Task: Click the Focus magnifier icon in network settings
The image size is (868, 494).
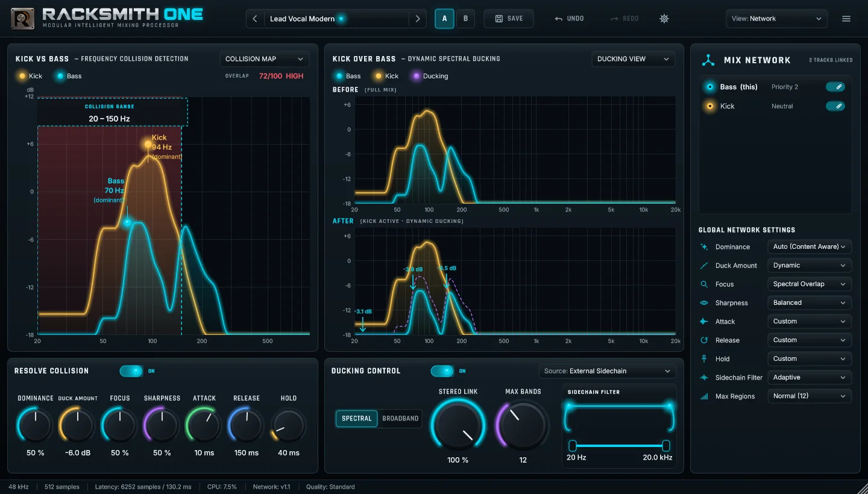Action: [703, 284]
